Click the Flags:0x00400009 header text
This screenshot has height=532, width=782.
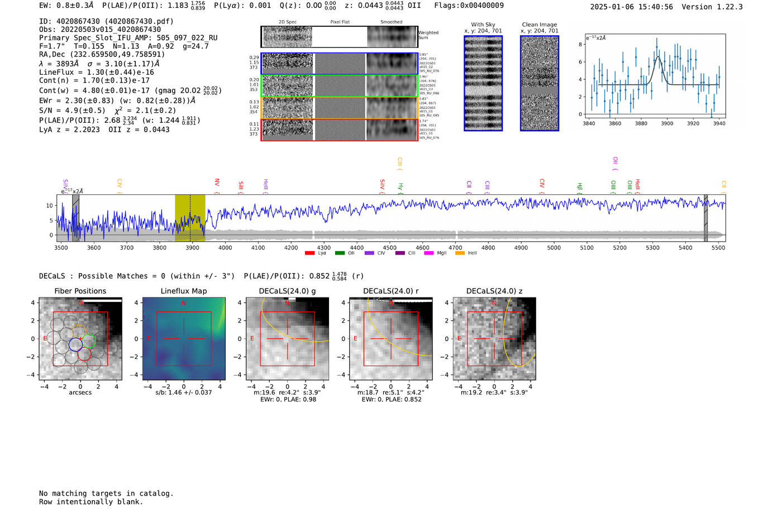pyautogui.click(x=469, y=5)
